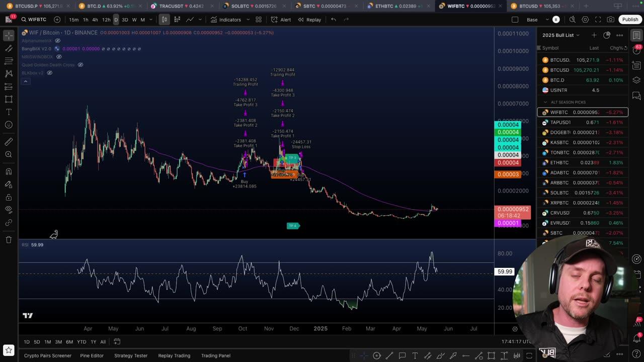Expand the favorite indicators dropdown arrow
The height and width of the screenshot is (362, 644).
[x=247, y=20]
